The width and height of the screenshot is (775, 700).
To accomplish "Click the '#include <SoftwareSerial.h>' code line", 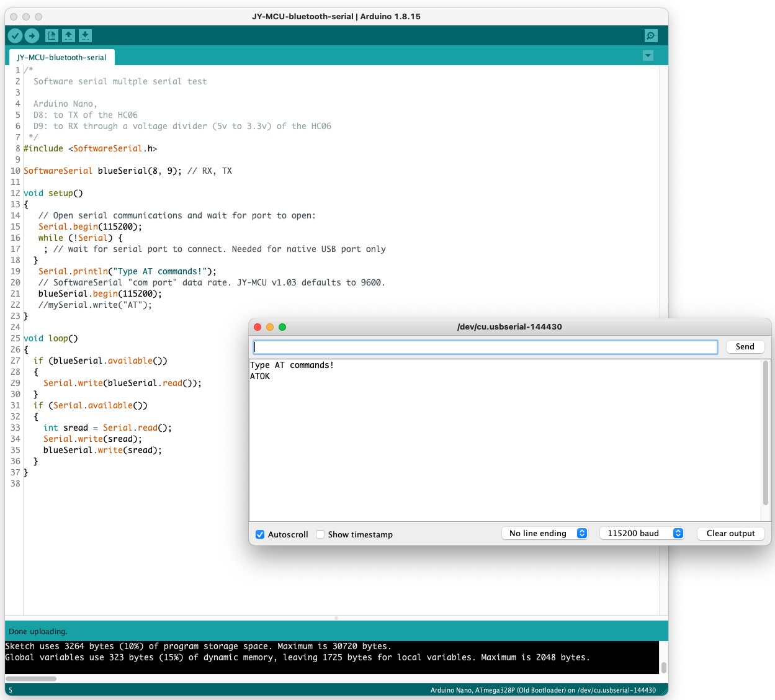I will tap(91, 148).
